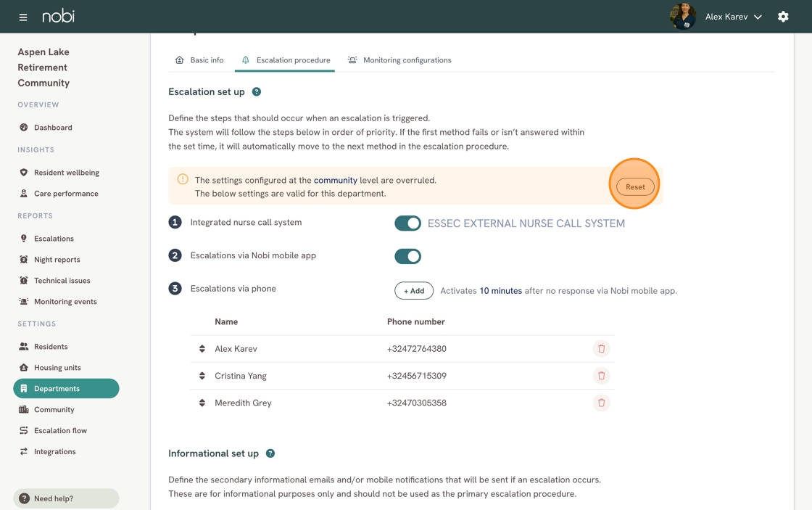Viewport: 812px width, 510px height.
Task: Switch to the Basic info tab
Action: tap(199, 60)
